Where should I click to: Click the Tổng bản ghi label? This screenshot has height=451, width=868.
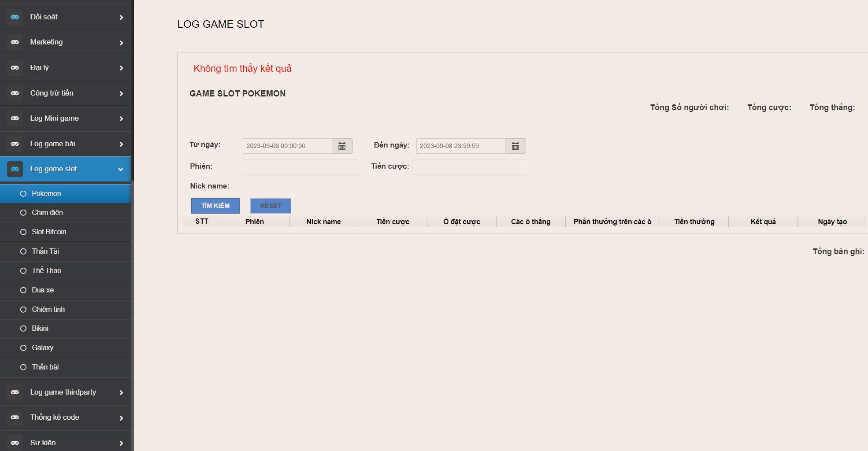838,251
